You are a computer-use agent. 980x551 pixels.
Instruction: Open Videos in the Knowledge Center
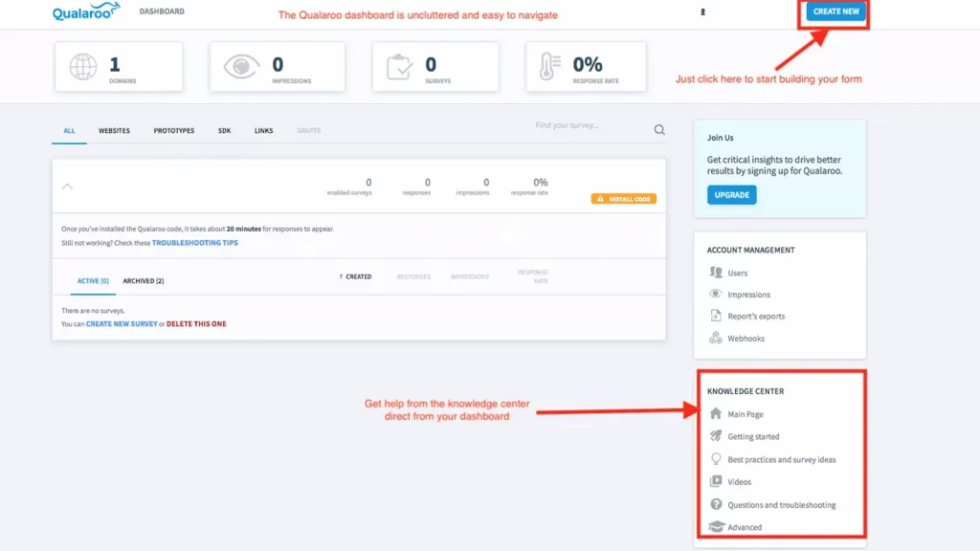pyautogui.click(x=738, y=481)
